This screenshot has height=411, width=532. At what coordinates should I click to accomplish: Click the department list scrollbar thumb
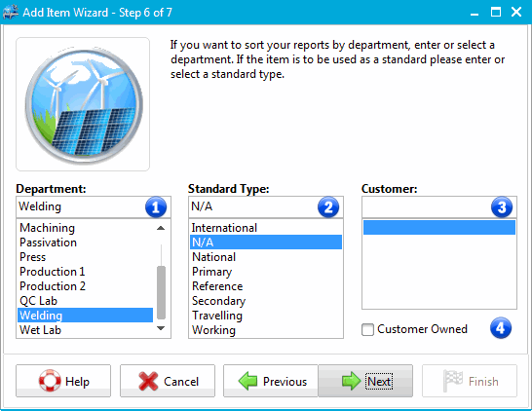point(161,292)
